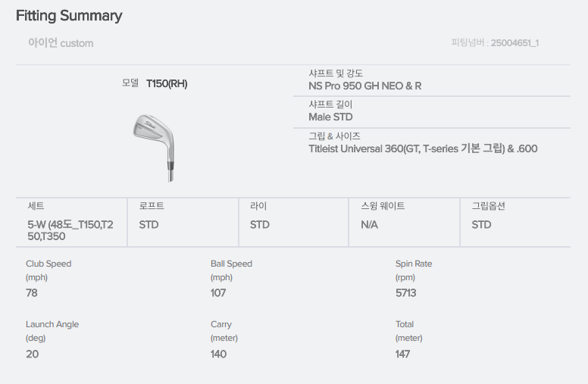This screenshot has height=384, width=588.
Task: Select the Ball Speed value 107
Action: pos(218,293)
